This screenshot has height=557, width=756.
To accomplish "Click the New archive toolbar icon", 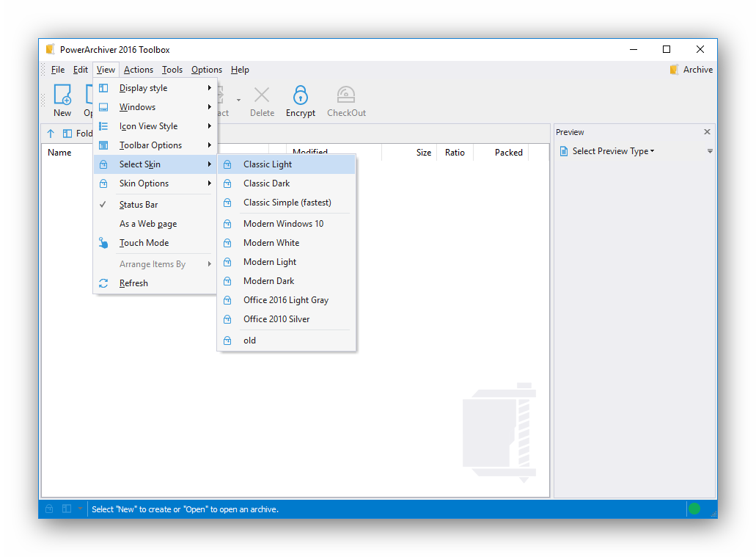I will tap(62, 95).
